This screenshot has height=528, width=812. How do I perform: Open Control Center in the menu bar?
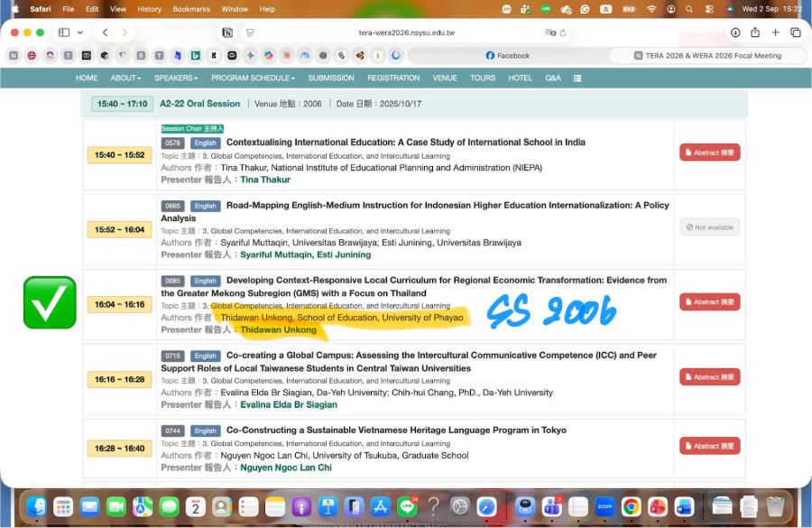click(709, 9)
